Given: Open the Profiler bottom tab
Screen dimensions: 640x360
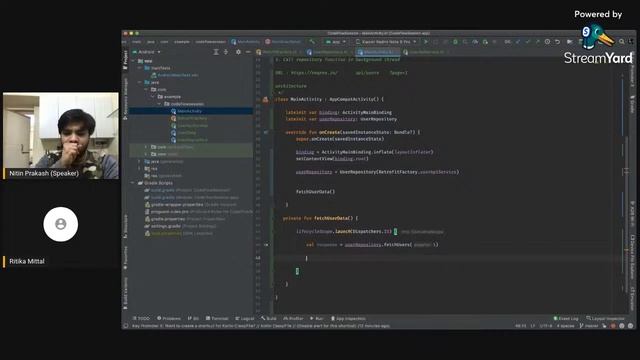Looking at the screenshot, I should tap(293, 318).
